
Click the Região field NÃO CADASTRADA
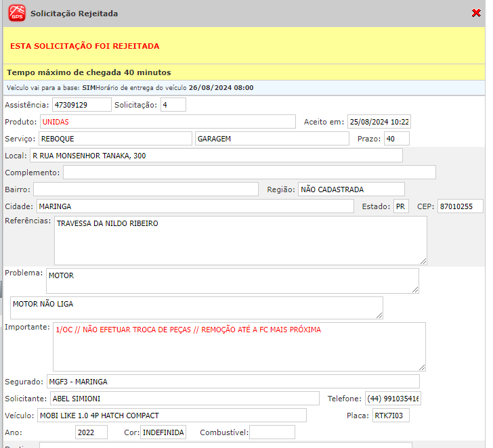(351, 189)
